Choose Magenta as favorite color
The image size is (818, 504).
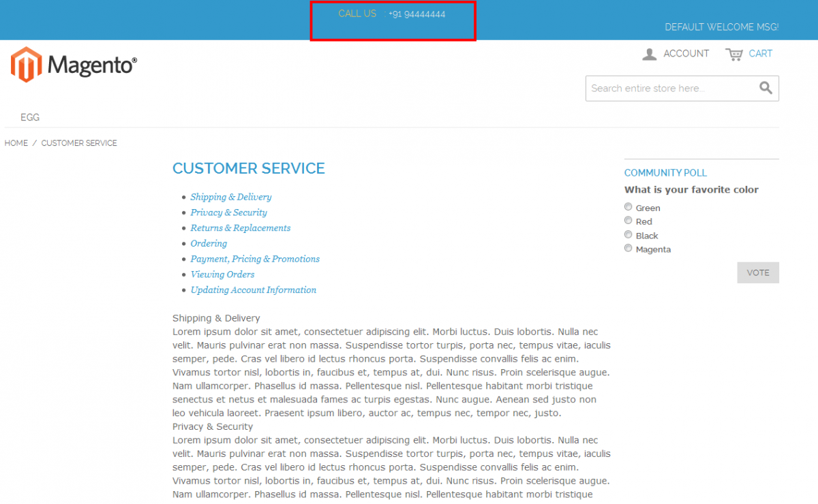[628, 248]
